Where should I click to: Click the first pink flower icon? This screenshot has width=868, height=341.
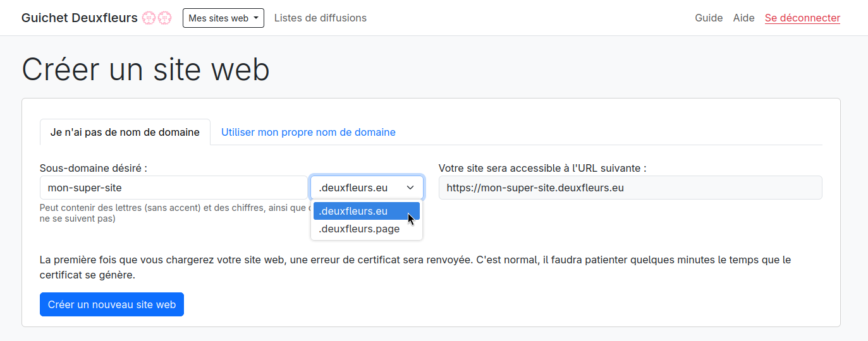tap(149, 18)
